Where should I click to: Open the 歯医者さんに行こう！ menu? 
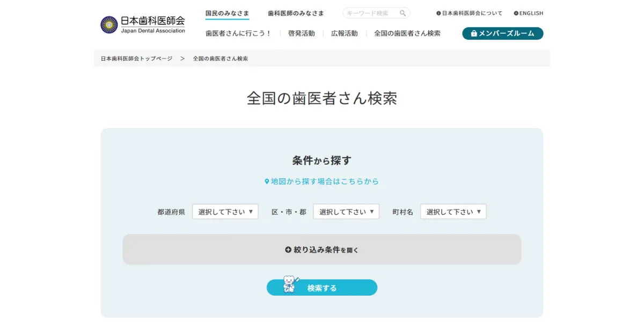pos(239,33)
